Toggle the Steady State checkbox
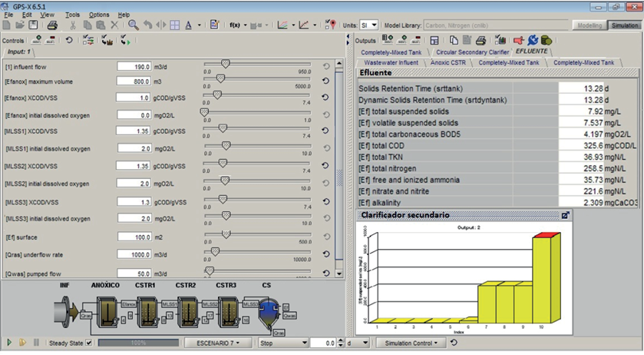Screen dimensions: 644x355 click(x=88, y=343)
